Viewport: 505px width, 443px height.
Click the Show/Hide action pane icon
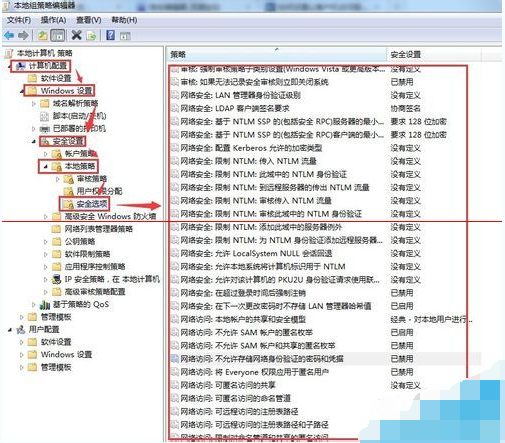(125, 36)
